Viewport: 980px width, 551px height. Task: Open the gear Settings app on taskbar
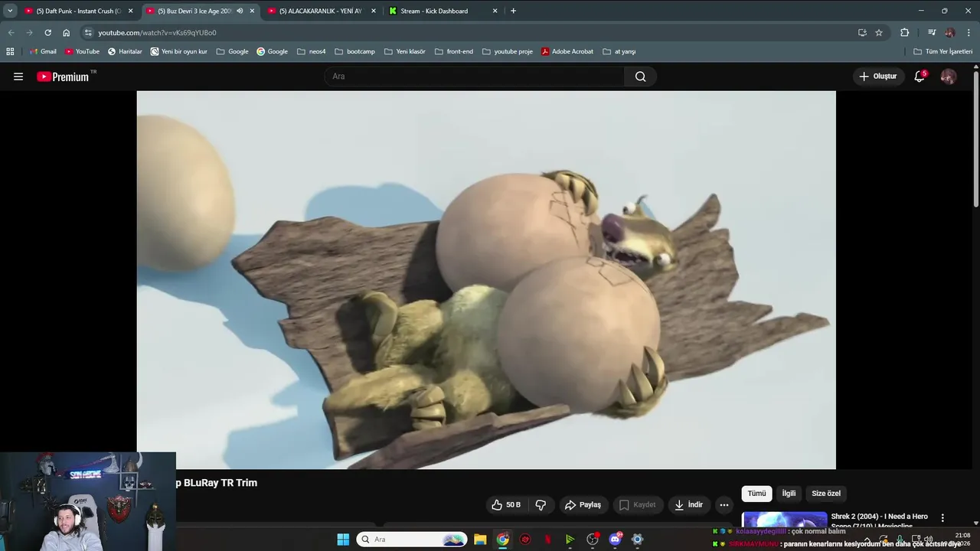[637, 540]
